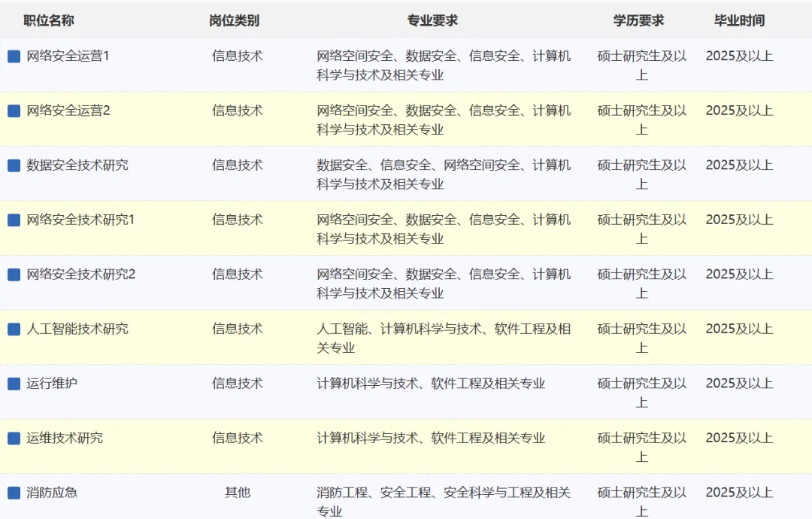Click the blue icon next to 运行维护
Viewport: 812px width, 519px height.
pos(14,384)
